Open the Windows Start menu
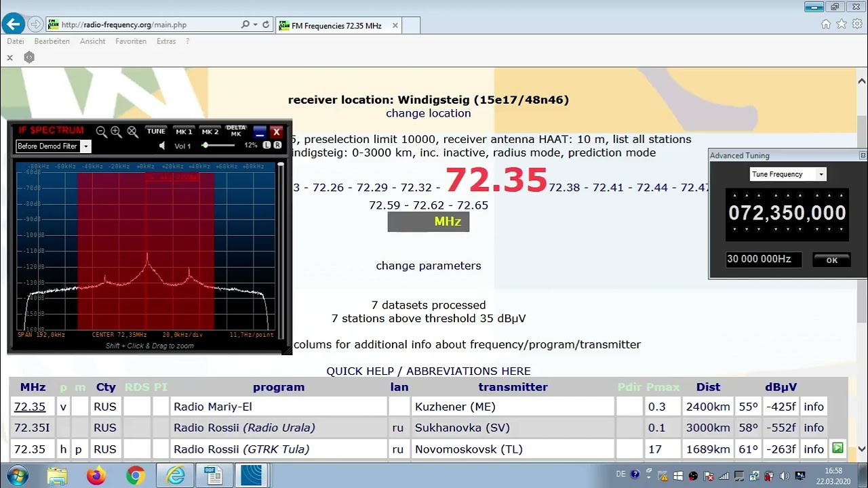 18,476
